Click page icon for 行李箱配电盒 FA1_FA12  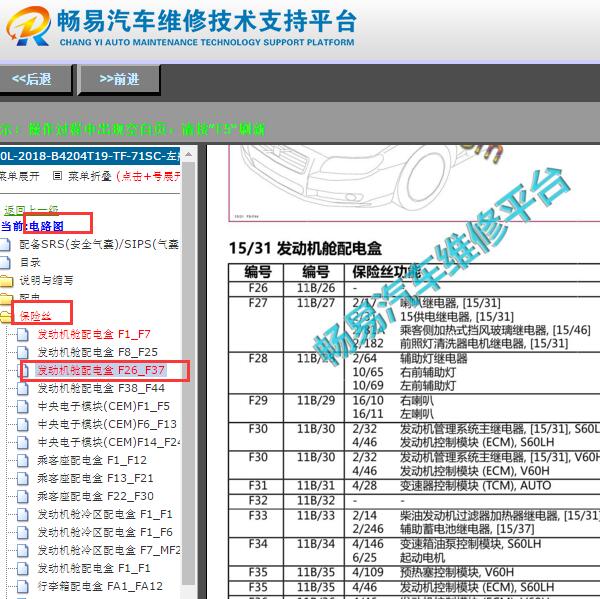point(23,586)
